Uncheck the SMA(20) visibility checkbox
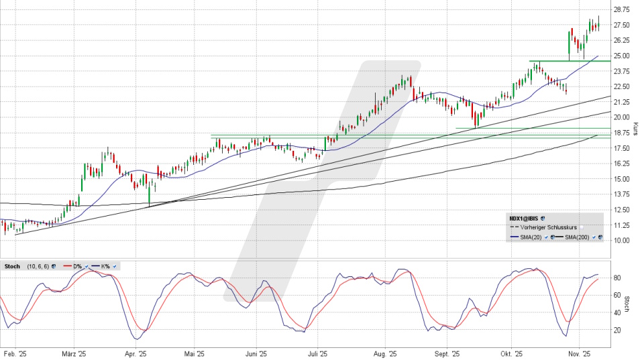The width and height of the screenshot is (644, 362). point(545,237)
